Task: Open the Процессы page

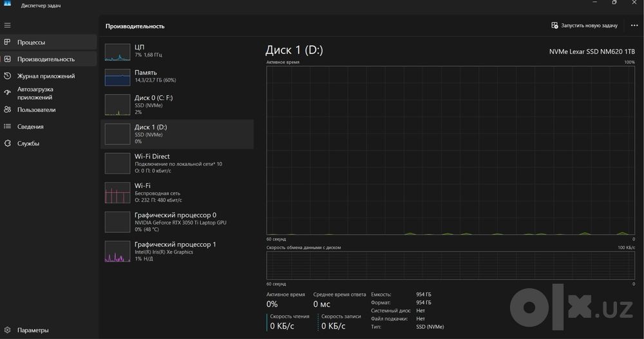Action: 48,42
